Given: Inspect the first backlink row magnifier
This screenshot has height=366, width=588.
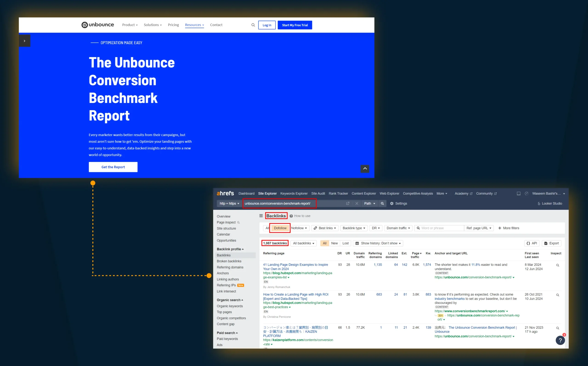Looking at the screenshot, I should coord(558,265).
